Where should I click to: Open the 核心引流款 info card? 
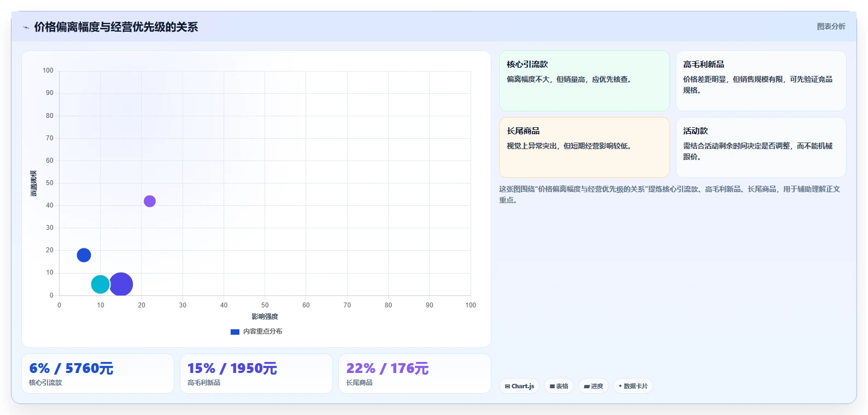click(x=584, y=81)
